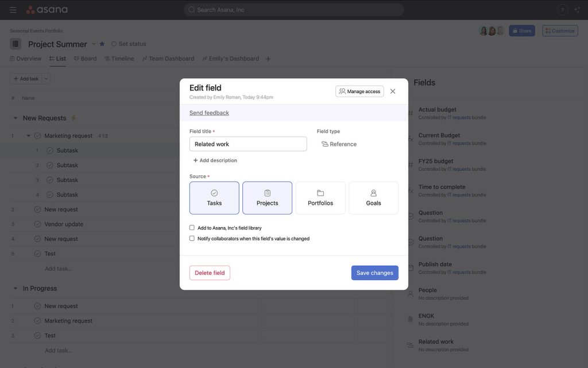The height and width of the screenshot is (368, 588).
Task: Select Portfolios as the field source
Action: (x=320, y=197)
